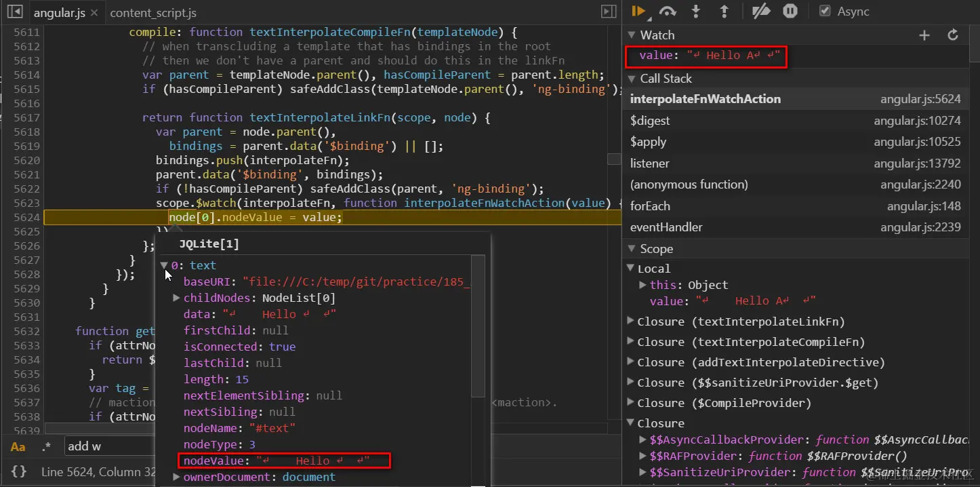Select the value watch expression
This screenshot has width=980, height=487.
click(709, 56)
